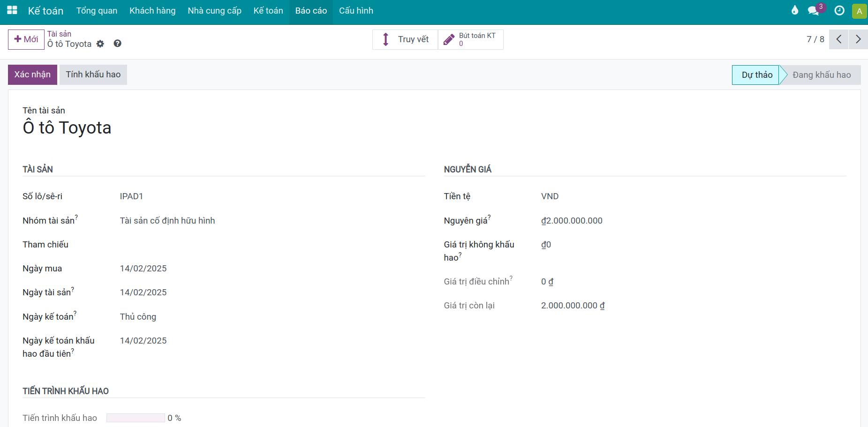Go to the next record arrow
868x427 pixels.
tap(858, 39)
